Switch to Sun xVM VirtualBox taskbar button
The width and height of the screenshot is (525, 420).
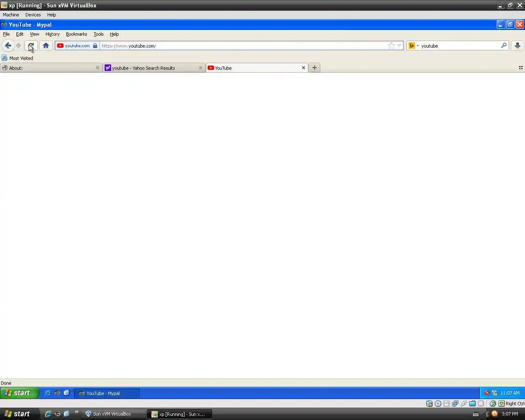(x=114, y=414)
